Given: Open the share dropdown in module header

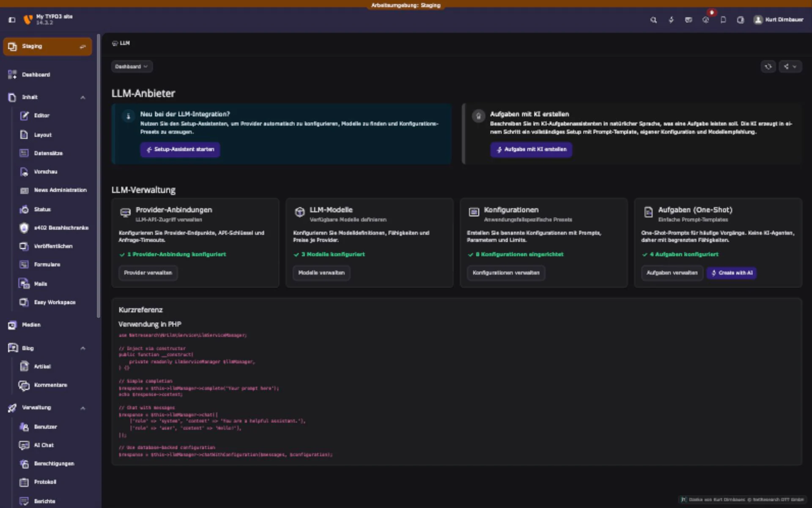Looking at the screenshot, I should pos(790,66).
